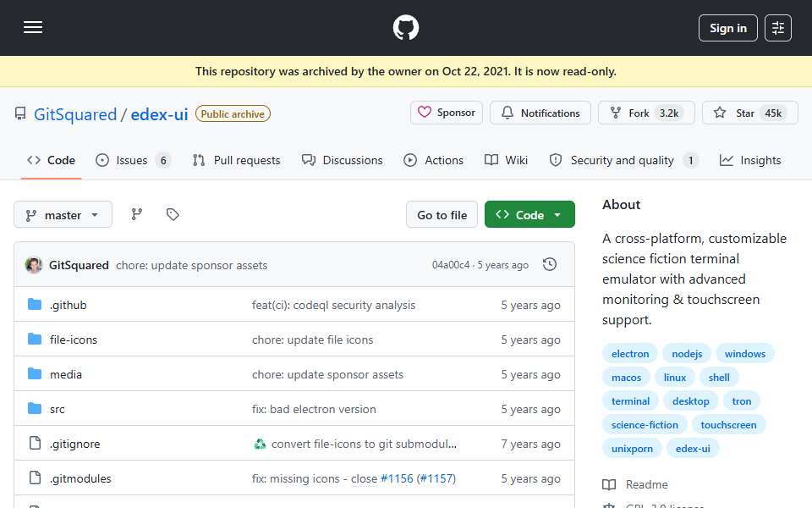812x508 pixels.
Task: Open the Wiki tab
Action: pyautogui.click(x=506, y=160)
